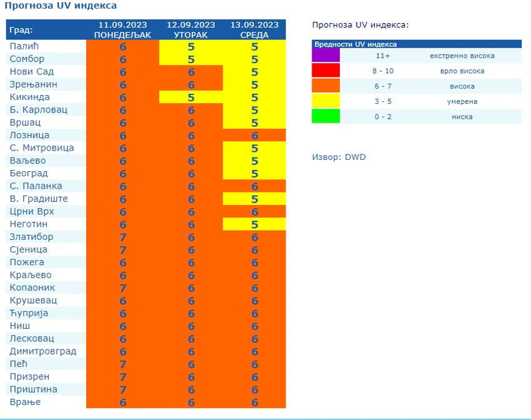Click the Нови Сад city name
Screen dimensions: 531x420
[31, 71]
